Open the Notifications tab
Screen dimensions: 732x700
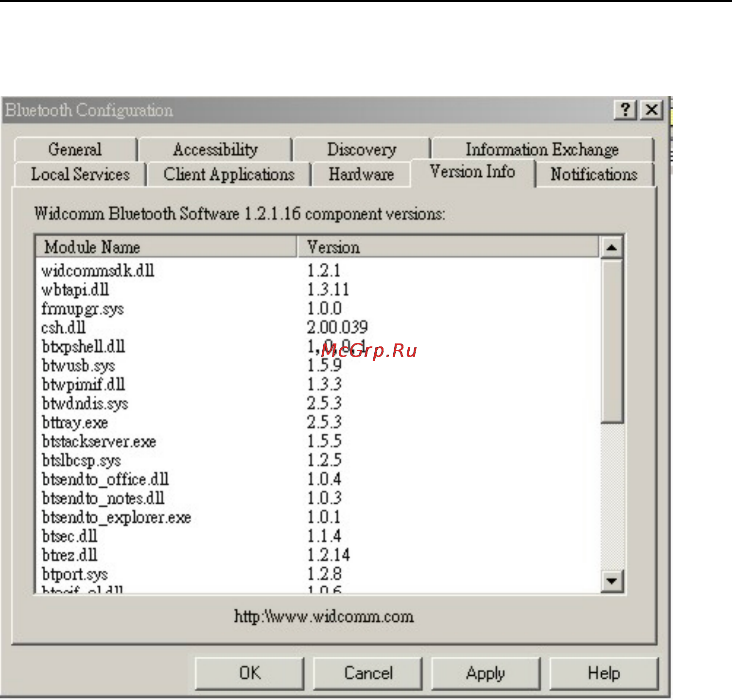[x=594, y=174]
